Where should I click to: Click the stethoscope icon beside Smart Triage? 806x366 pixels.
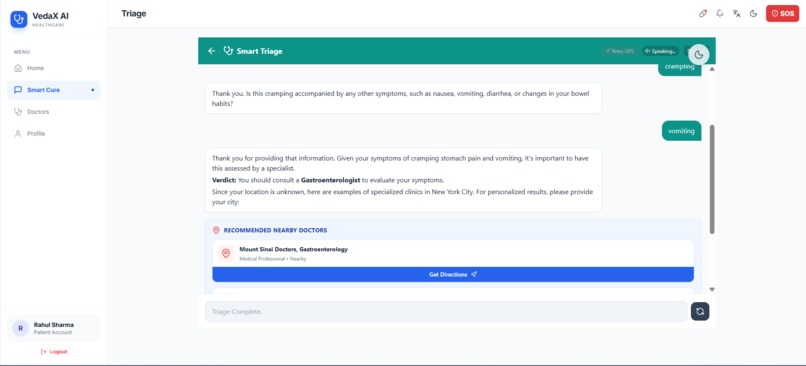(228, 51)
